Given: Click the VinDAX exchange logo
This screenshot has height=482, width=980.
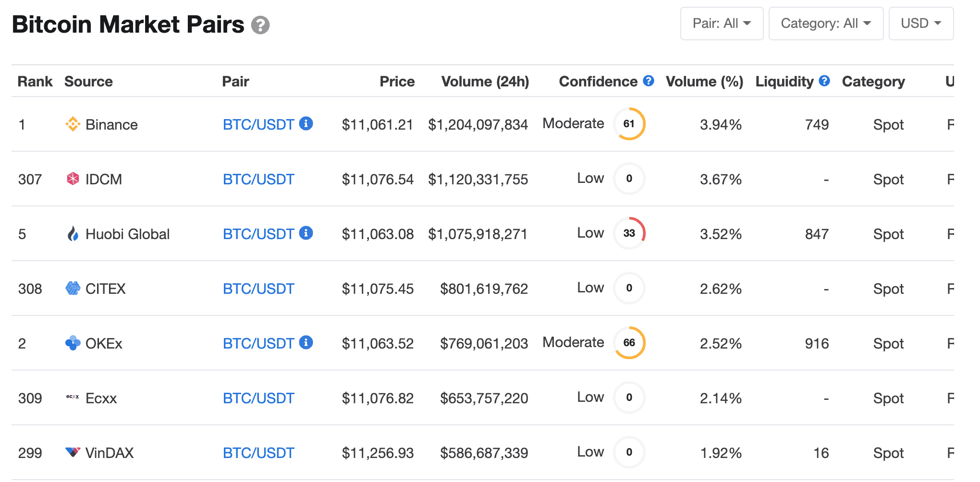Looking at the screenshot, I should pyautogui.click(x=73, y=452).
